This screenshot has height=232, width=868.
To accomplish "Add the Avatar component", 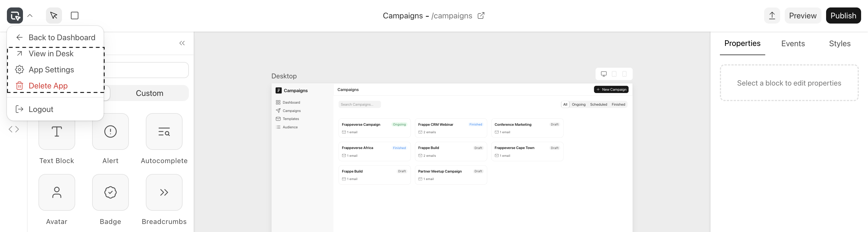I will [57, 192].
